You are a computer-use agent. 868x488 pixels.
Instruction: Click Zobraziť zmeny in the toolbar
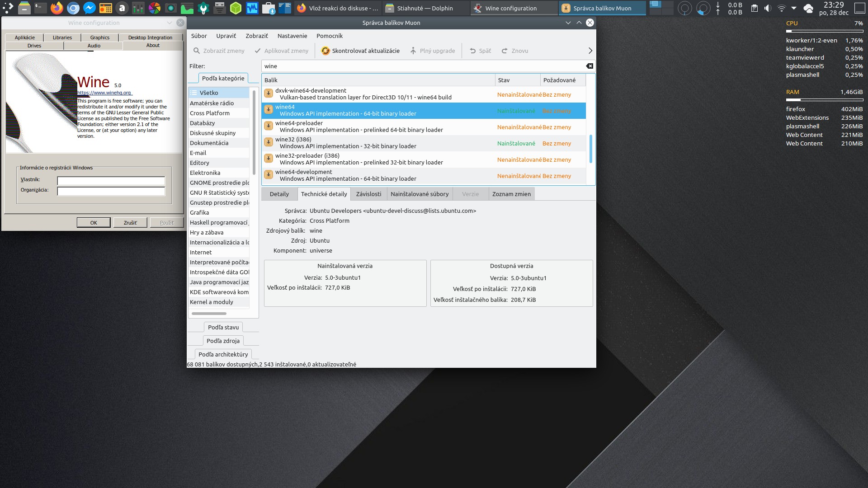pos(219,51)
